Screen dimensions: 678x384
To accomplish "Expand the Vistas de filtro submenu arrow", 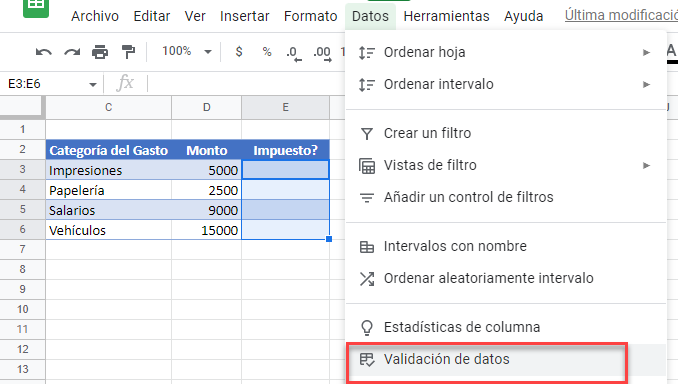I will pos(646,165).
